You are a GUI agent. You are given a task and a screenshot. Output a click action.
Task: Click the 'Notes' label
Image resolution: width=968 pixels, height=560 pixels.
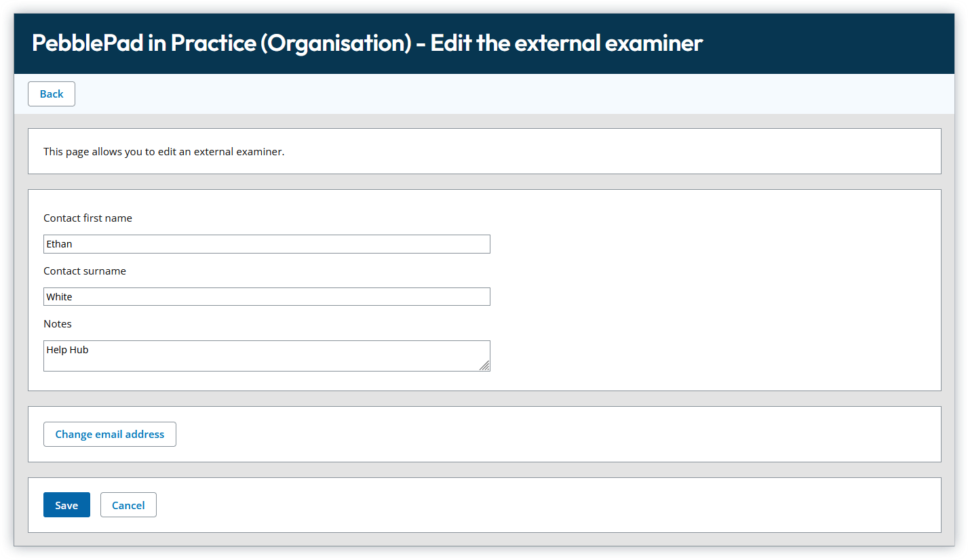[58, 324]
